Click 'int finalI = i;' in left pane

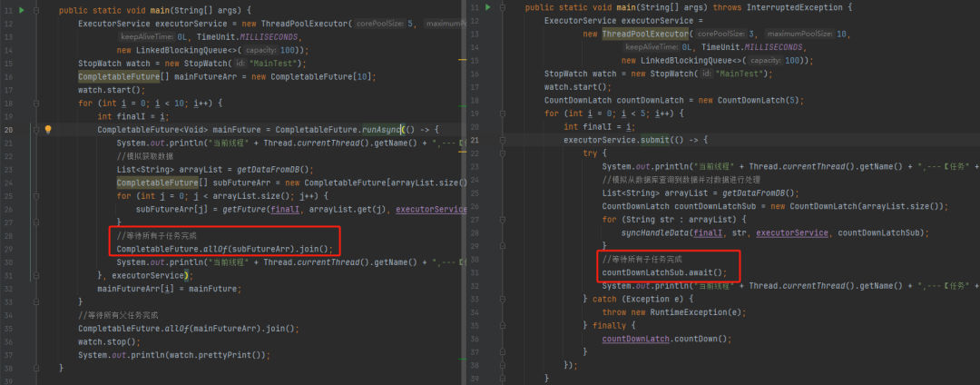click(x=133, y=116)
